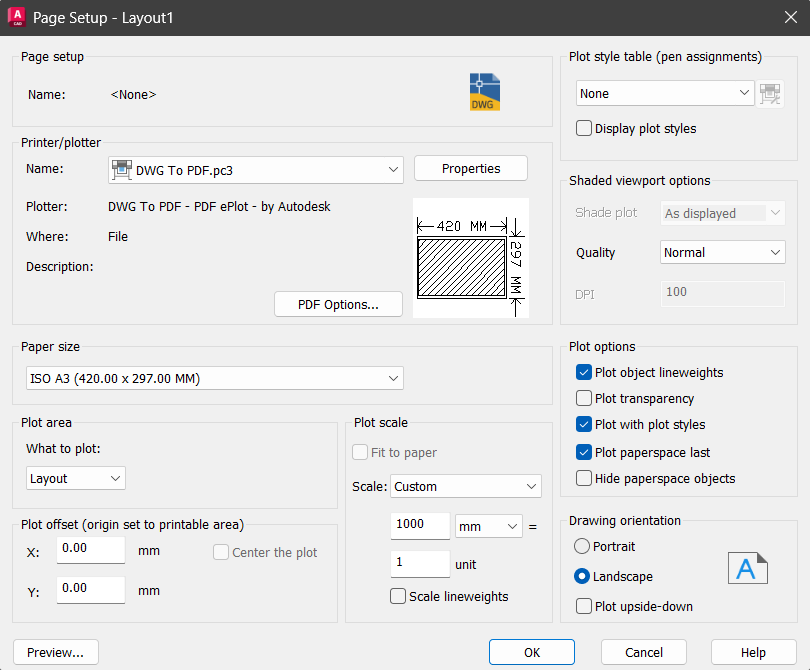This screenshot has height=670, width=810.
Task: Close the Page Setup dialog window
Action: coord(787,17)
